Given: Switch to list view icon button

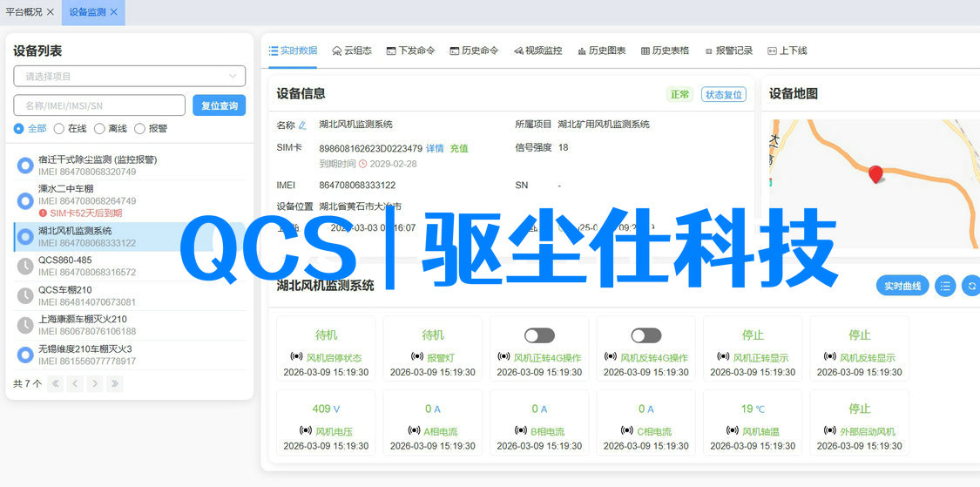Looking at the screenshot, I should click(x=945, y=287).
